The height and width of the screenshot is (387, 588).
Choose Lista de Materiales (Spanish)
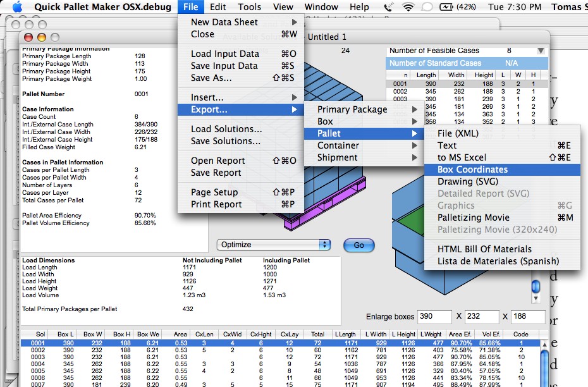coord(502,261)
